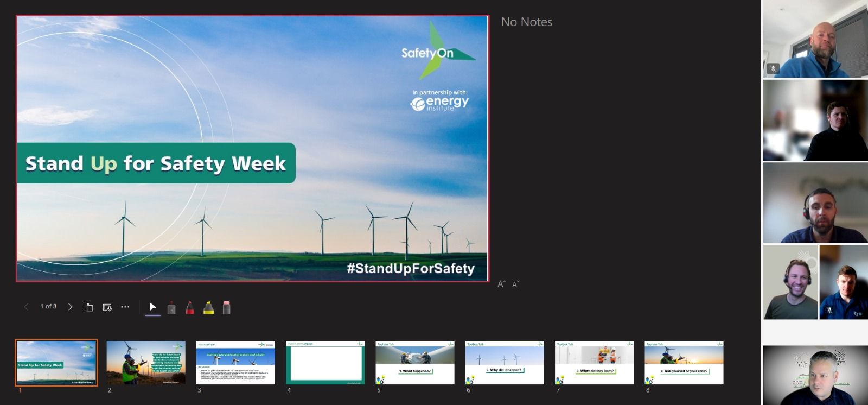Advance to the next slide arrow

(x=70, y=307)
